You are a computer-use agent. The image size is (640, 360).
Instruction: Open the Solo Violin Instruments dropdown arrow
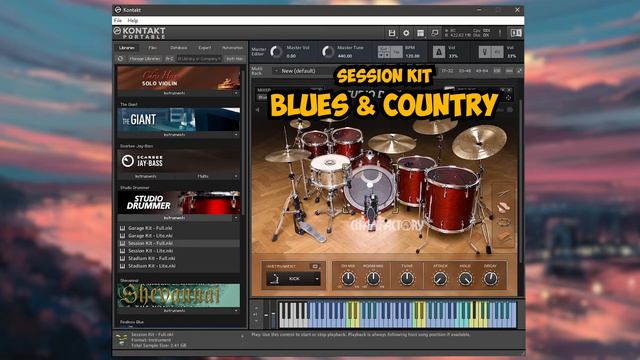click(x=236, y=93)
